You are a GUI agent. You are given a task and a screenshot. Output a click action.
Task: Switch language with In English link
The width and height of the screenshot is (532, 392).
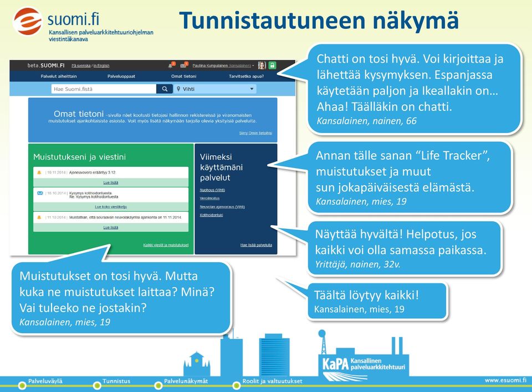pos(101,65)
